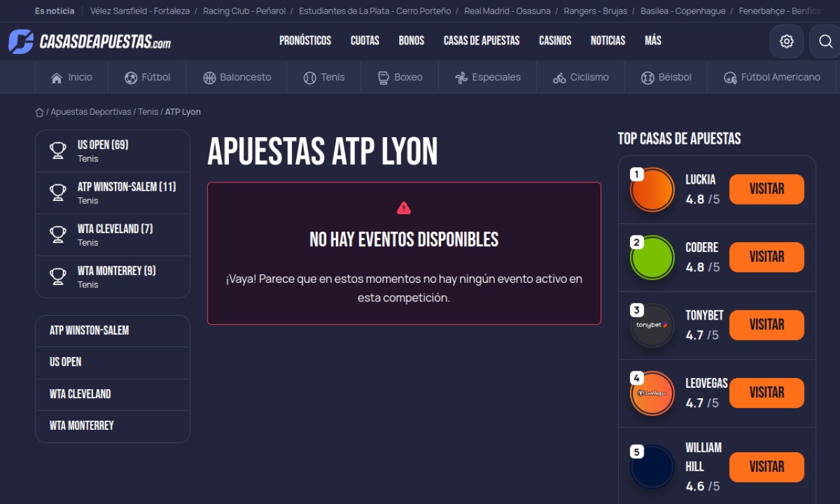This screenshot has width=840, height=504.
Task: Visit William Hill bookmaker
Action: 766,467
